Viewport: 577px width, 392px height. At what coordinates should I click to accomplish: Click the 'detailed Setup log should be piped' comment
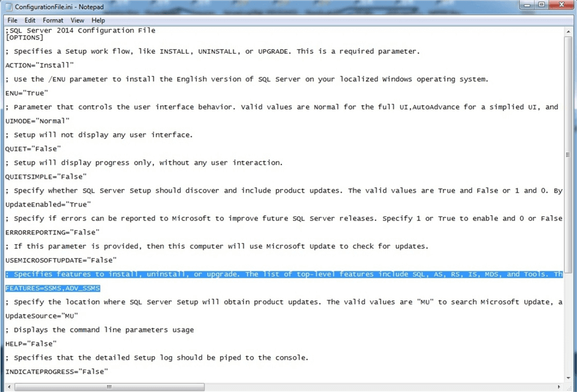157,358
